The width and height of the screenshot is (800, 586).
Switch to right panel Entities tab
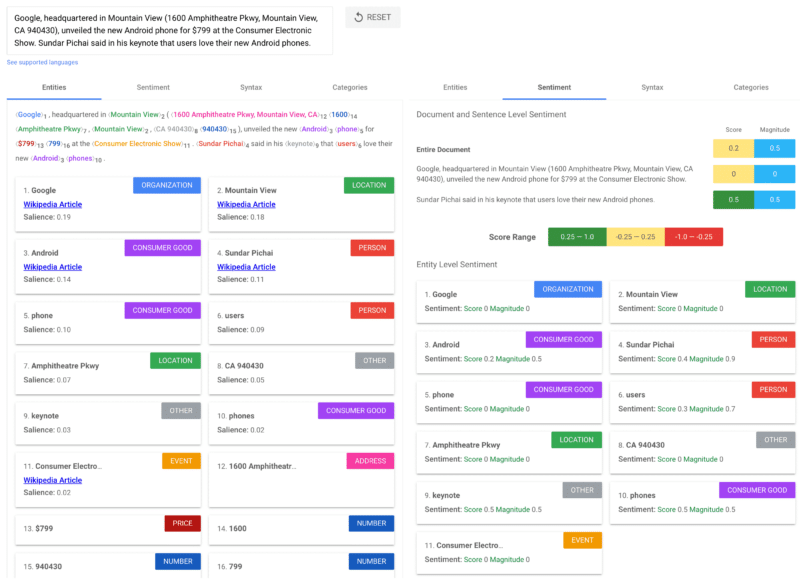[x=455, y=88]
